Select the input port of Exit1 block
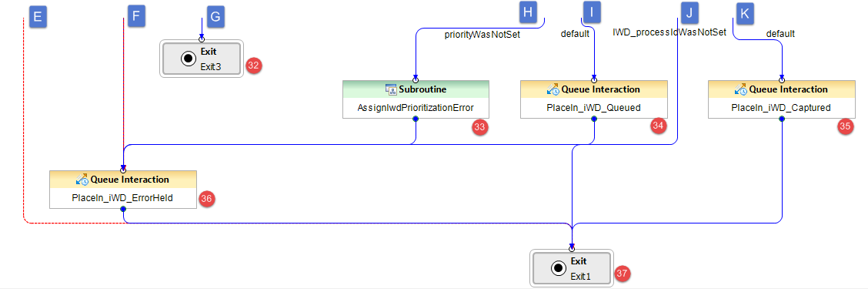 (x=572, y=249)
